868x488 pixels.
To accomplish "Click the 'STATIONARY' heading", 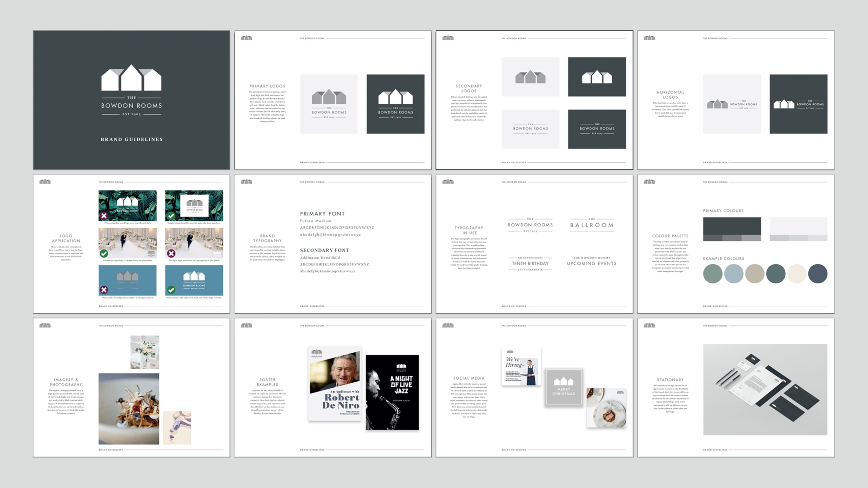I will point(670,380).
